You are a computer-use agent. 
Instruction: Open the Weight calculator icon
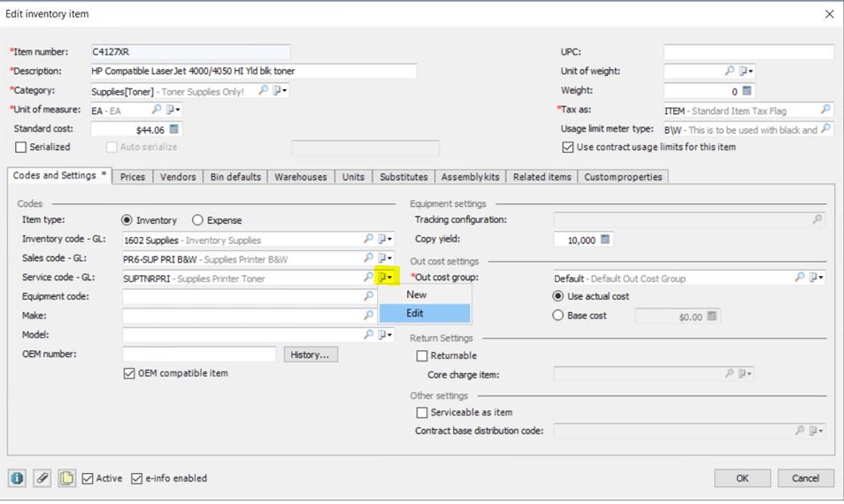point(747,91)
